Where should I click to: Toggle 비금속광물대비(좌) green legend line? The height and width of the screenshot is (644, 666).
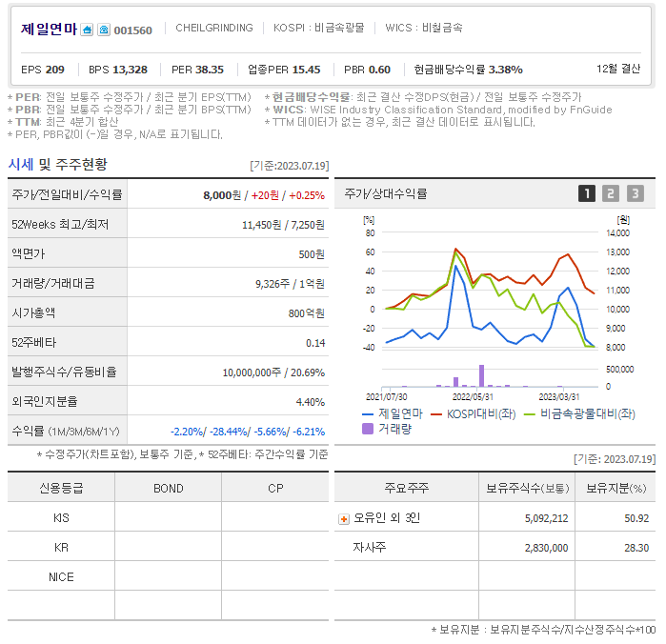point(580,413)
